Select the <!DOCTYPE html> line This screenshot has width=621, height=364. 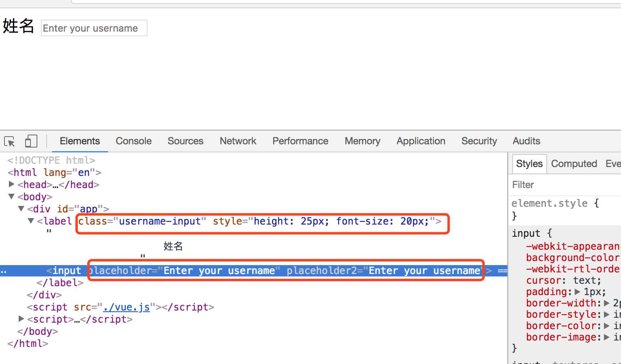[x=51, y=161]
